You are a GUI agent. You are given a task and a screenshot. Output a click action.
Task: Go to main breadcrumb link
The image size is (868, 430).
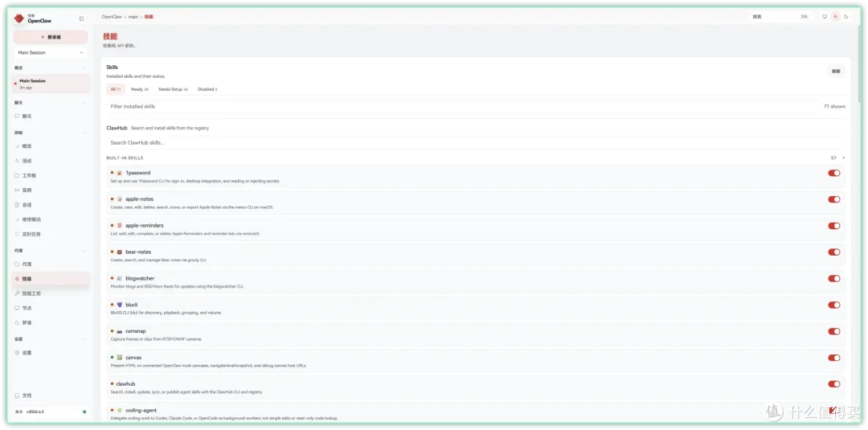[x=133, y=17]
